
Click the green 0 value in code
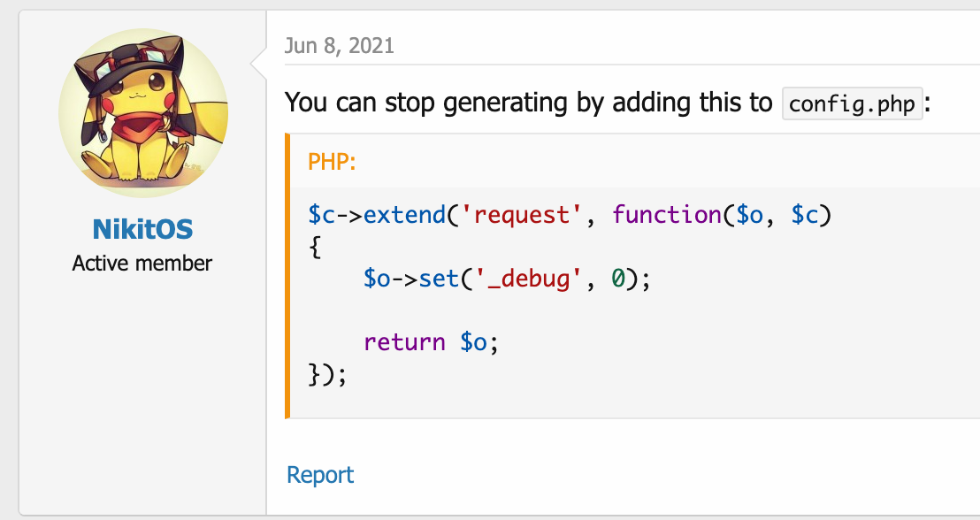click(619, 279)
